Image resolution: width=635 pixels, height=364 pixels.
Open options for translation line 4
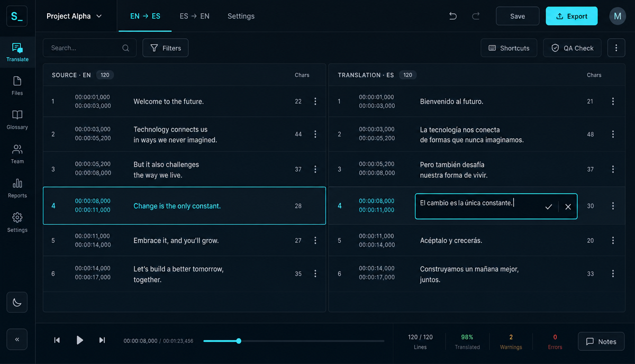pyautogui.click(x=613, y=206)
